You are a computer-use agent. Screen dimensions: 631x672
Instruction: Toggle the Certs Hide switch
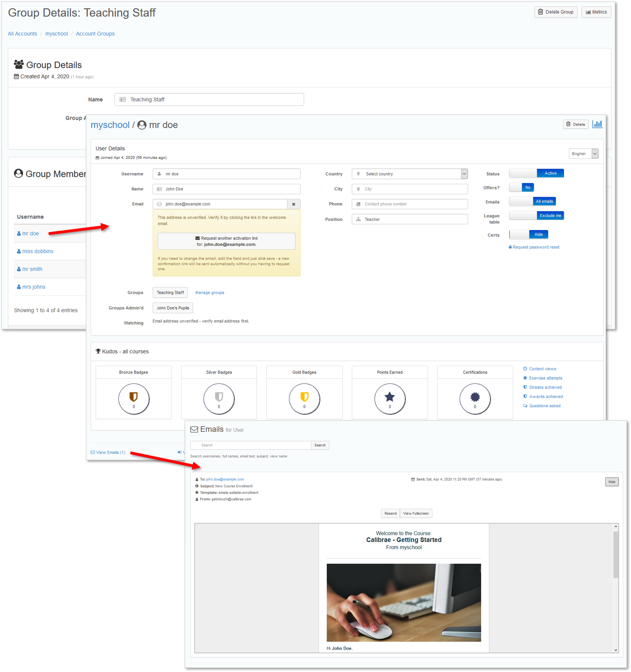(528, 234)
